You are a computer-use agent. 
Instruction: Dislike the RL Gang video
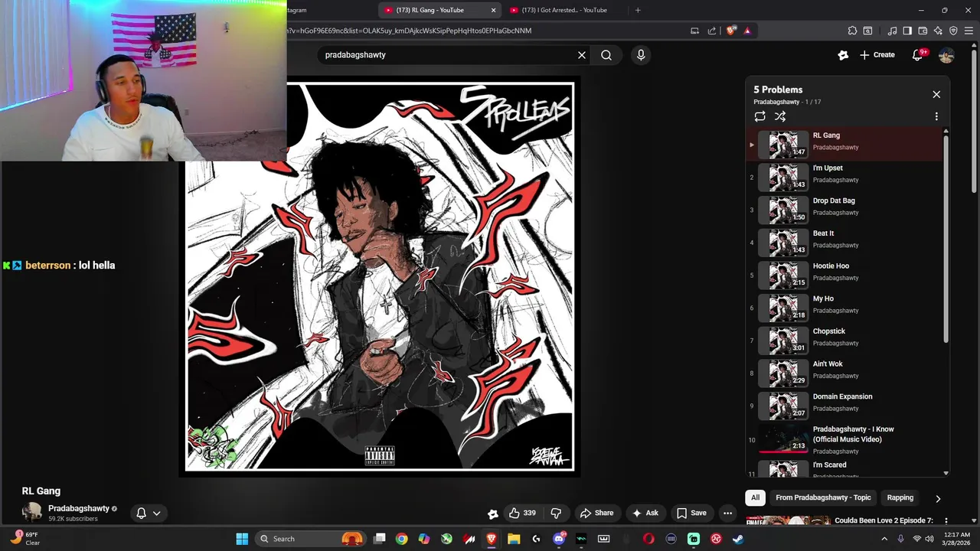(557, 513)
